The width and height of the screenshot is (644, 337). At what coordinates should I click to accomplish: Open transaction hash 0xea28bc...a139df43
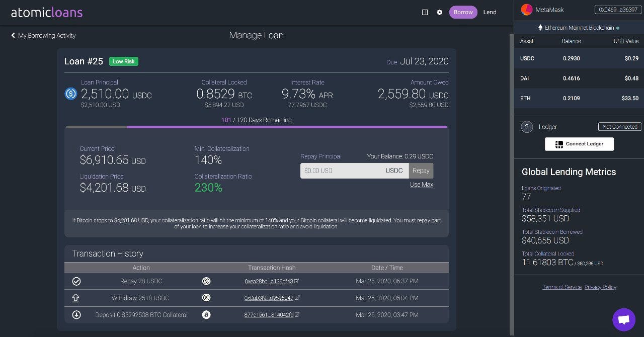coord(269,281)
